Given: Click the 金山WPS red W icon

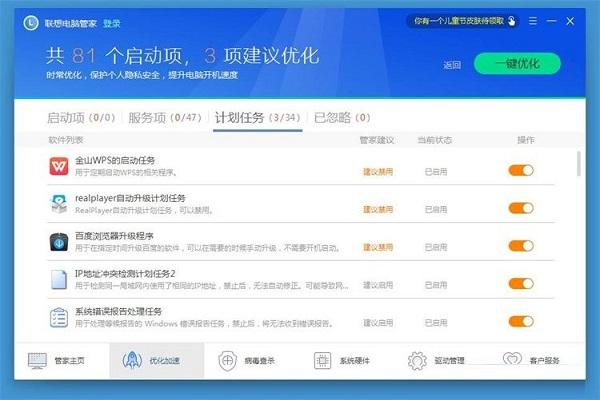Looking at the screenshot, I should point(59,167).
